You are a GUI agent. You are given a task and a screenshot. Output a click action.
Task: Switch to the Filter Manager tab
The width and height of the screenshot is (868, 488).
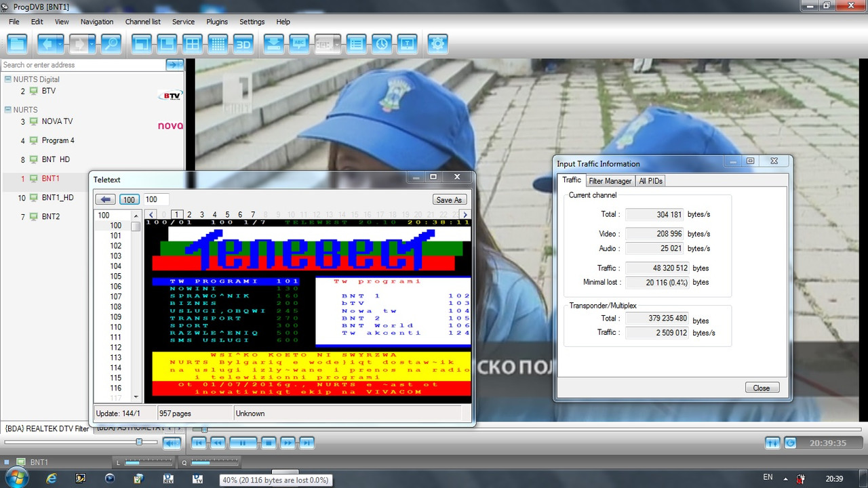[610, 181]
